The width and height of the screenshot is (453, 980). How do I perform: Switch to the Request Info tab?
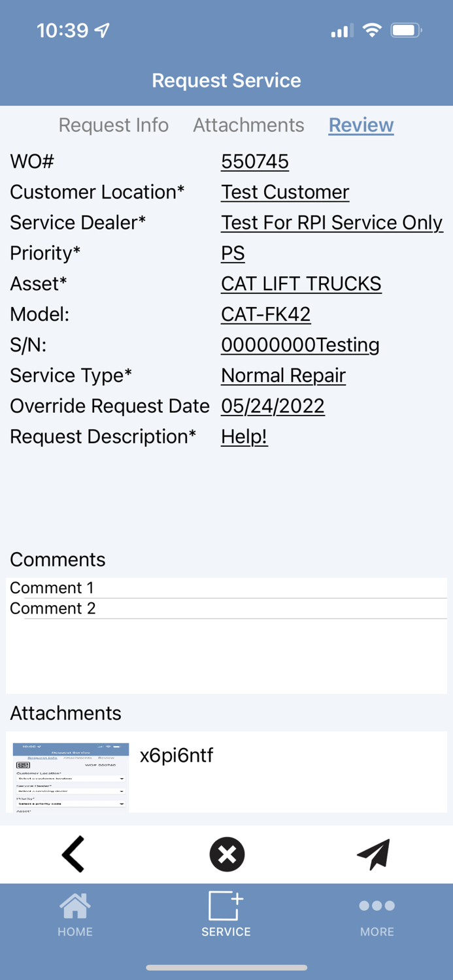(x=113, y=125)
